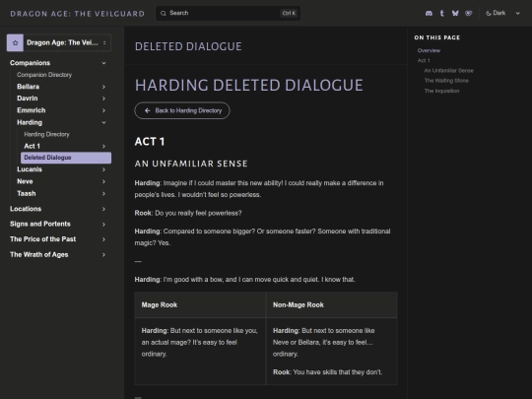Jump to Act 1 in On This Page

[x=424, y=60]
